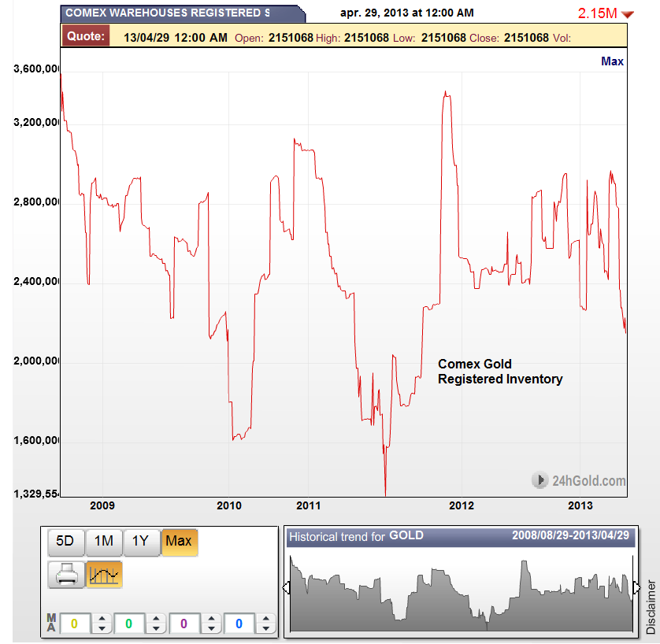The height and width of the screenshot is (644, 660).
Task: Select the Max time range
Action: 179,541
